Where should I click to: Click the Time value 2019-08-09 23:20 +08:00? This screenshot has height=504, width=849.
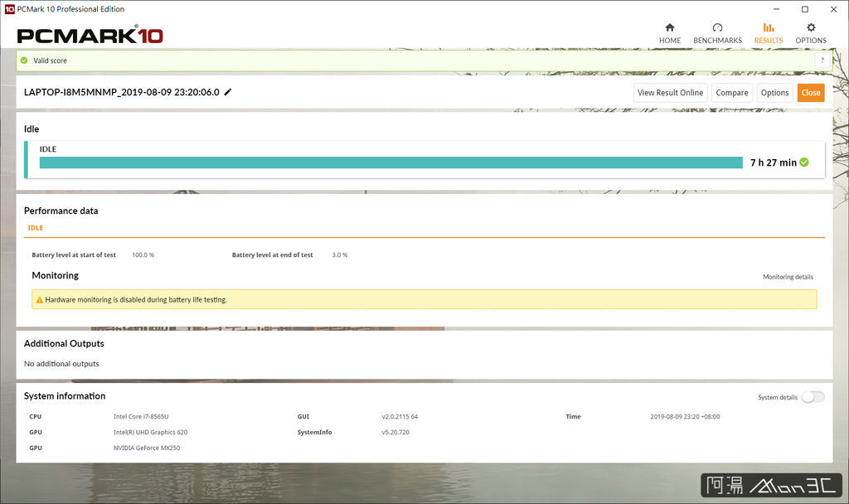685,416
